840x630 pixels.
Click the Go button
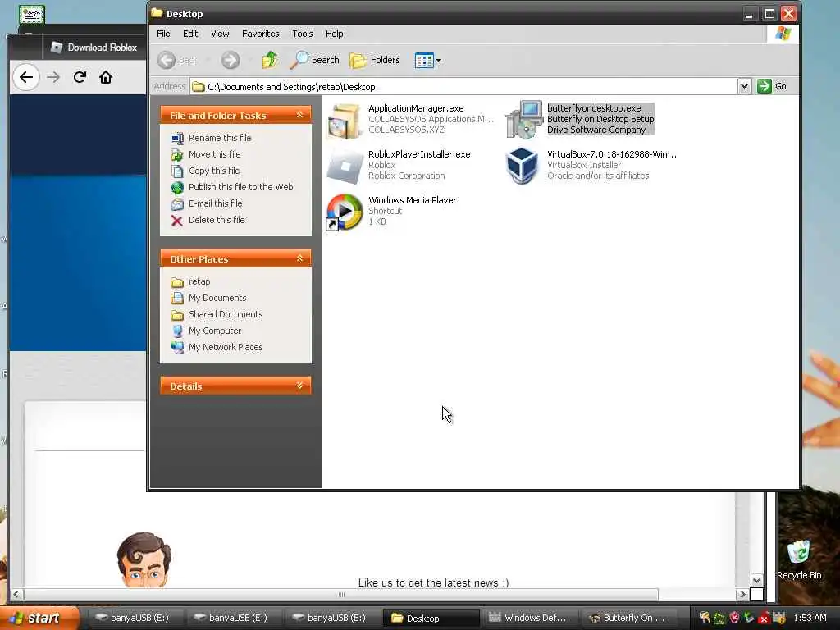[772, 86]
